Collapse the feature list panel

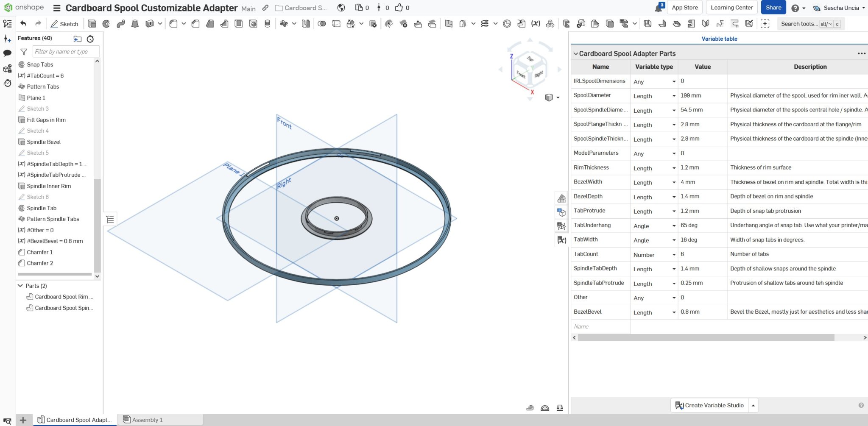pos(110,219)
